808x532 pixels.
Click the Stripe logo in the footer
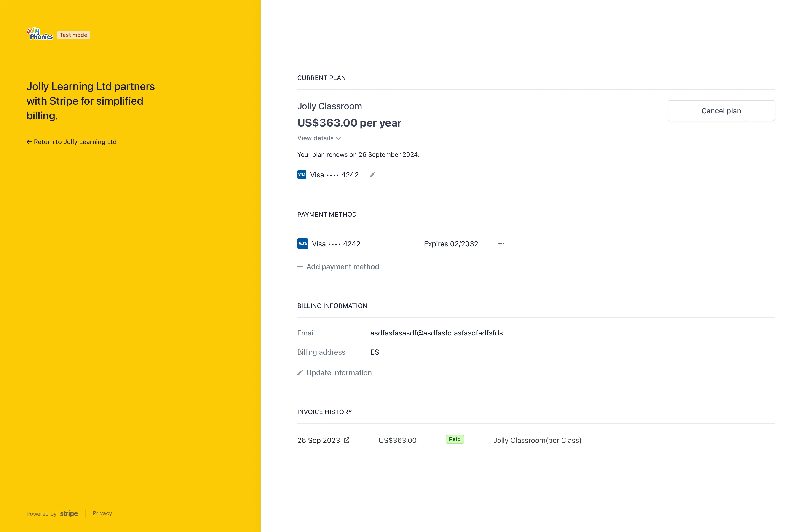(69, 513)
